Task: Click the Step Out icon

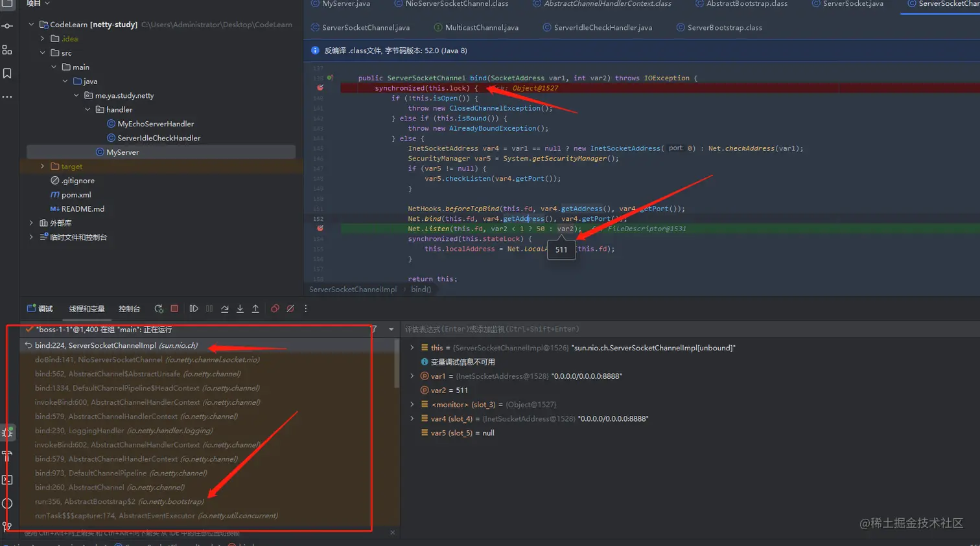Action: click(x=255, y=309)
